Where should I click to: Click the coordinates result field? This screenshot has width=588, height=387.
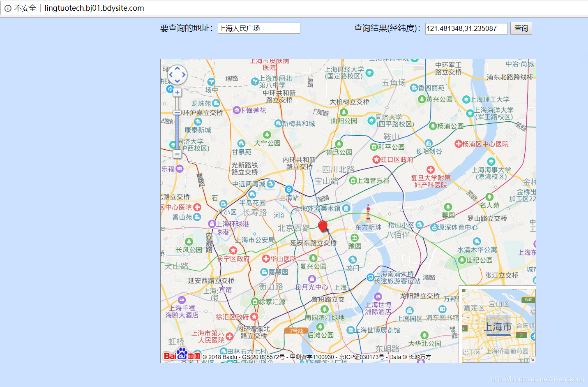point(466,28)
